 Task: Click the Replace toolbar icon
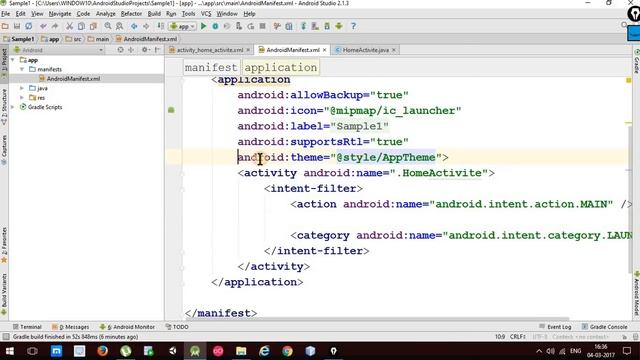point(119,26)
